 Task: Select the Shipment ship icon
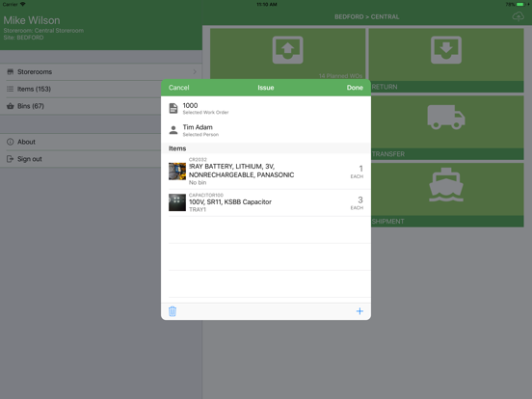click(x=446, y=185)
